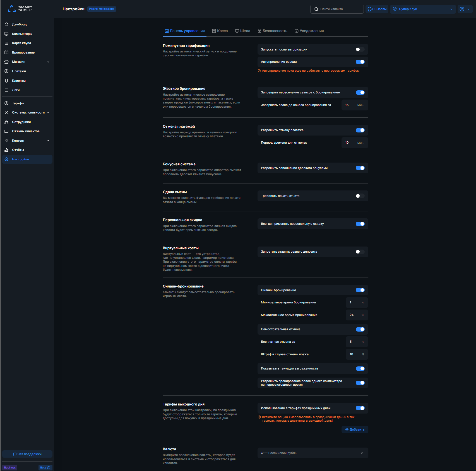476x471 pixels.
Task: Open the Супер Клуб club selector dropdown
Action: tap(423, 9)
